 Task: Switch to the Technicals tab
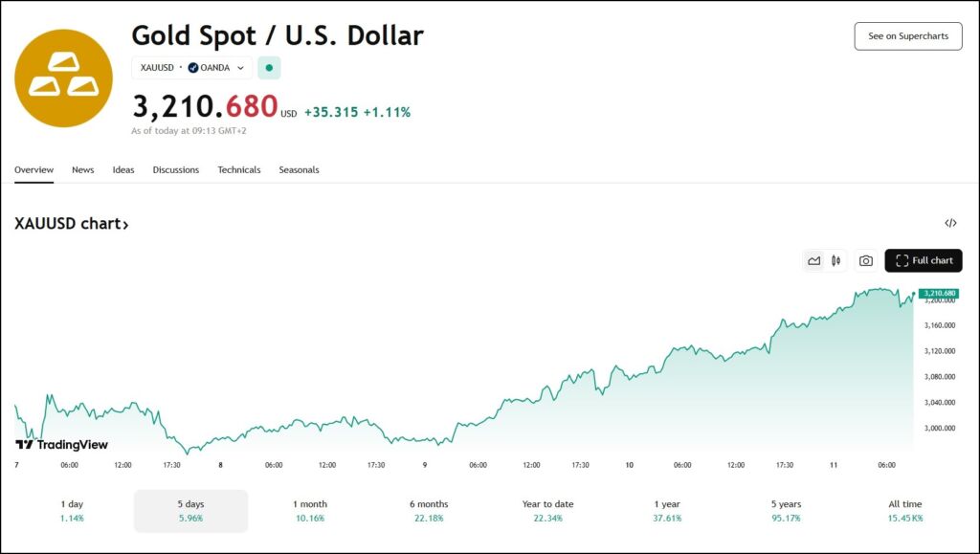238,170
